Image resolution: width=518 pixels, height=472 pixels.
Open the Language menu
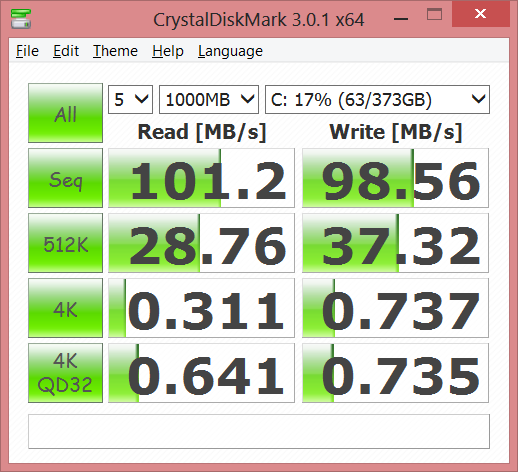(x=230, y=51)
